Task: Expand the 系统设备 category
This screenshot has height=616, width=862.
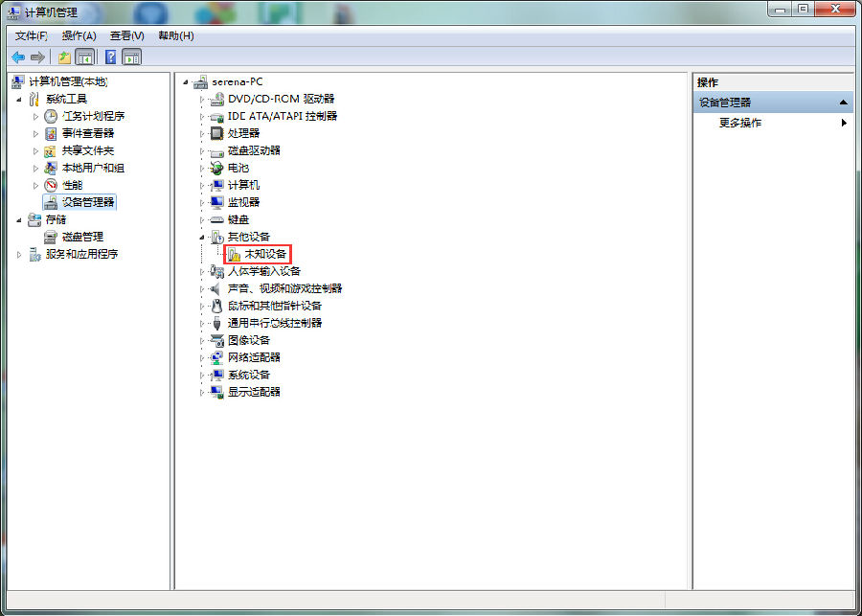Action: click(202, 376)
